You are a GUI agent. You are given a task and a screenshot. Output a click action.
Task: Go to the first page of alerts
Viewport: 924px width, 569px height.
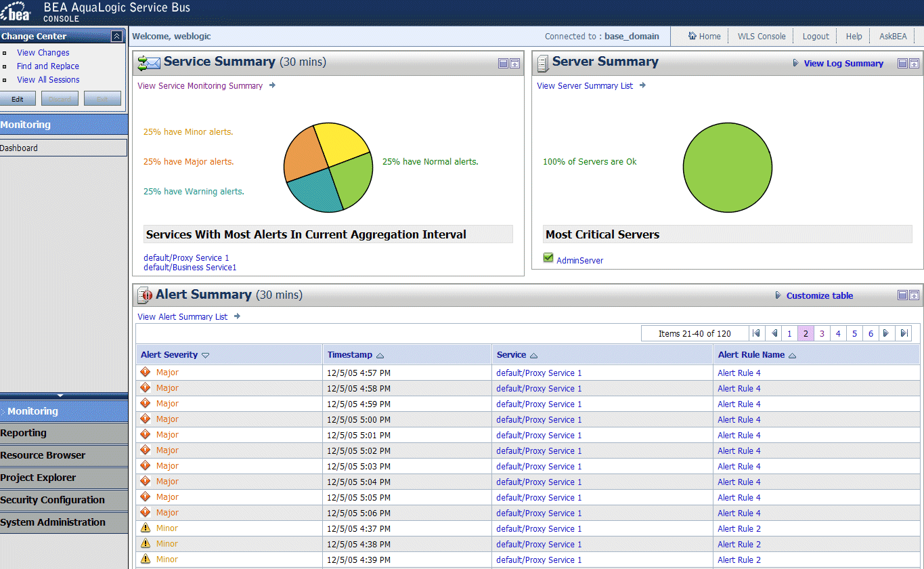pos(756,333)
